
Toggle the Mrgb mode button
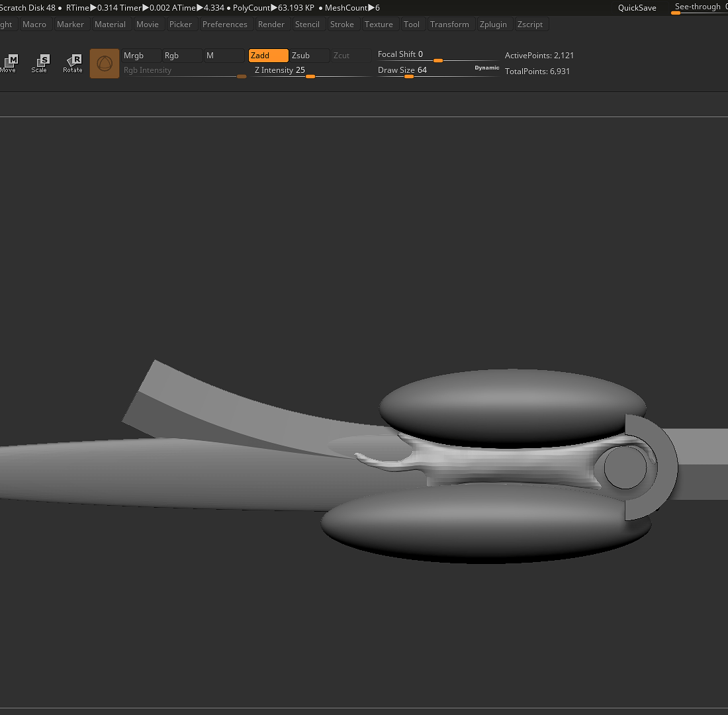tap(141, 56)
